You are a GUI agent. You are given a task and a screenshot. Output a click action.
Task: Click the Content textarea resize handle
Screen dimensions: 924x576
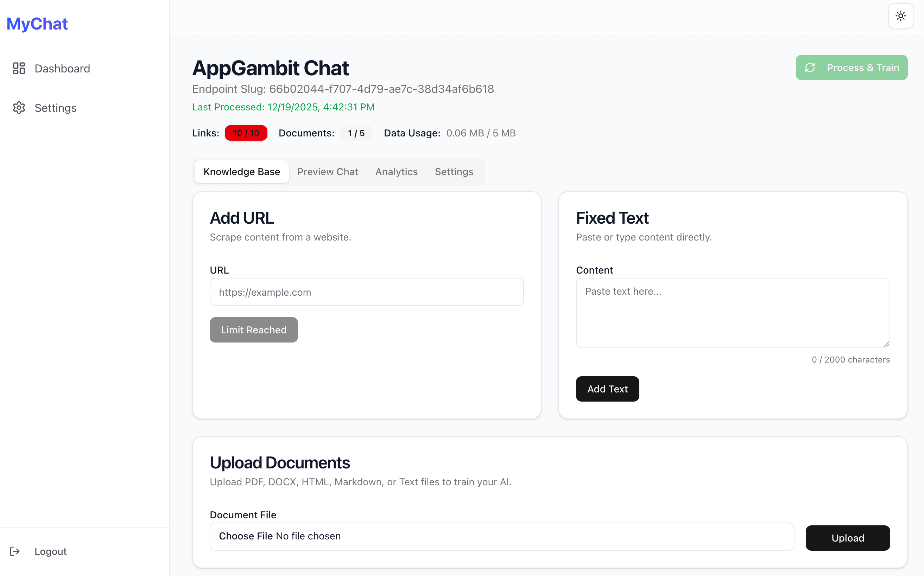point(886,344)
